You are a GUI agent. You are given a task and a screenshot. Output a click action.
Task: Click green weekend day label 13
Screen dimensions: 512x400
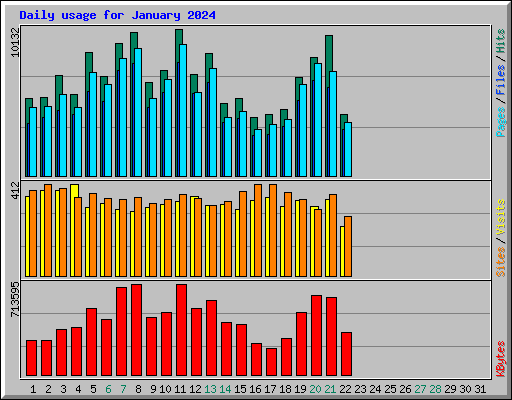coord(210,389)
